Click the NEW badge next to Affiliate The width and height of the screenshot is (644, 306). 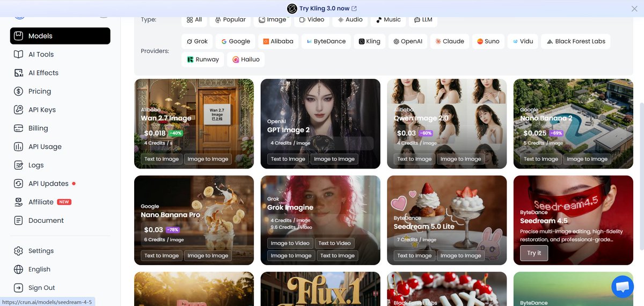64,202
